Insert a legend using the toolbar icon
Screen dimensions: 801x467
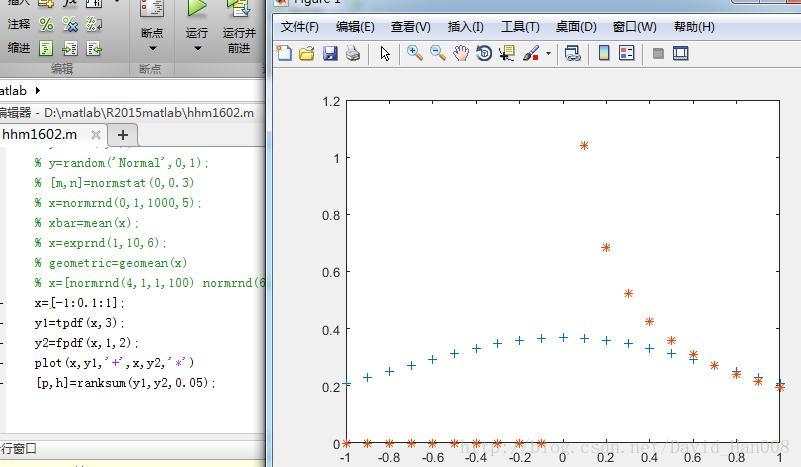click(x=626, y=53)
